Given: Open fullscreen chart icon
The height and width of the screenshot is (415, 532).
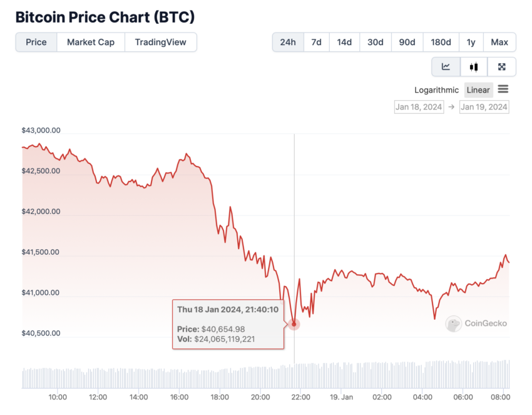Looking at the screenshot, I should click(x=502, y=66).
